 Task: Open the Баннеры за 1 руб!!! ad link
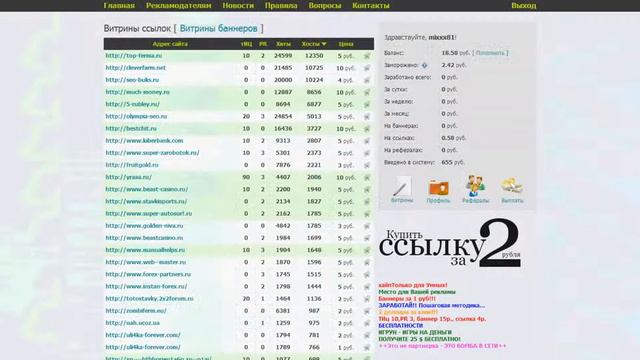tap(407, 299)
